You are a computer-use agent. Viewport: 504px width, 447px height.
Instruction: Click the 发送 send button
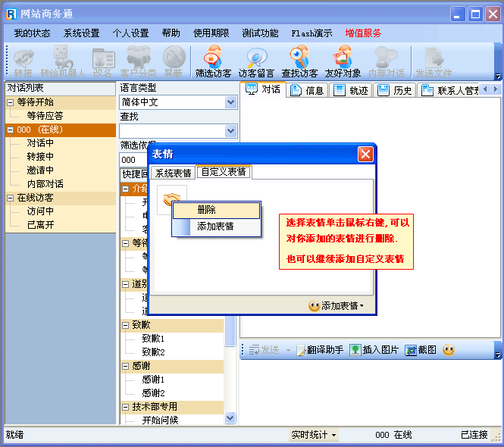point(265,349)
